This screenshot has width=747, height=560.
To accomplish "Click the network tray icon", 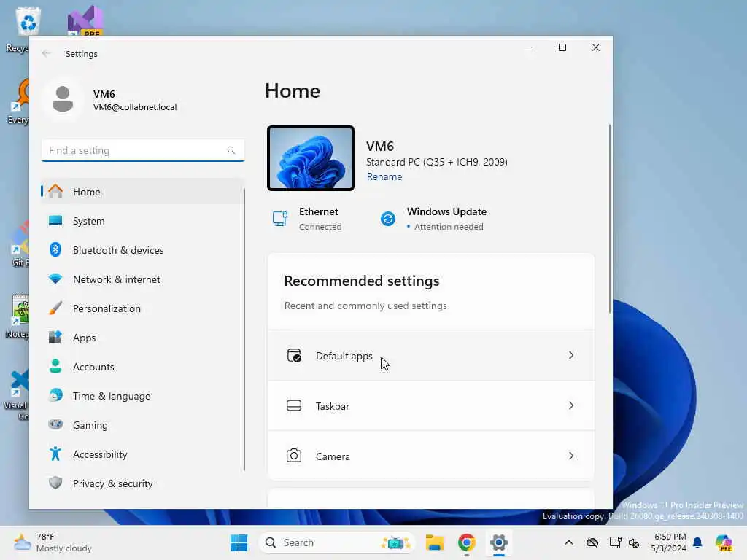I will pyautogui.click(x=615, y=542).
